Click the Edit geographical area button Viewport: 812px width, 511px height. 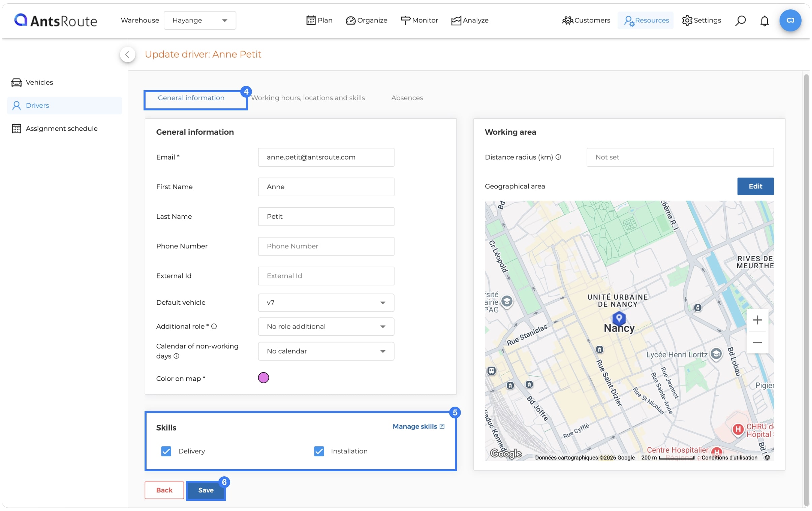(755, 186)
